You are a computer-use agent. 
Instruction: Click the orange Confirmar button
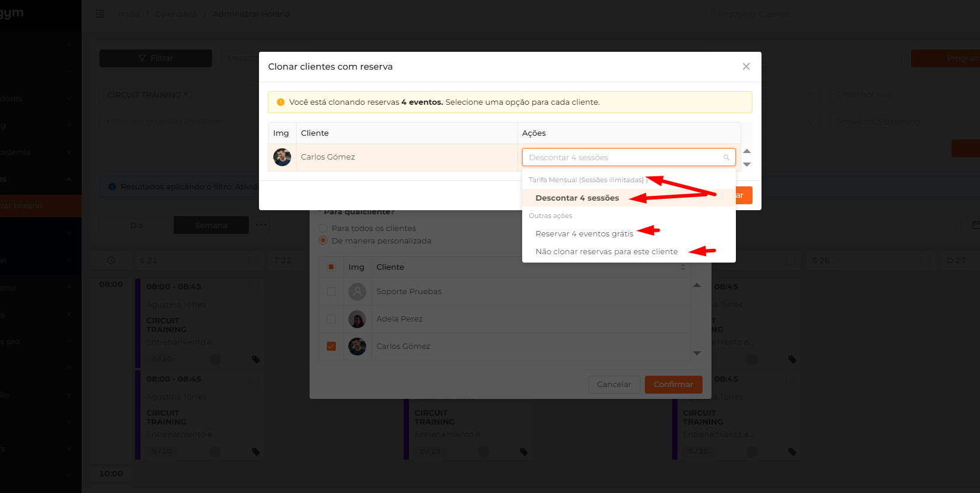[673, 385]
